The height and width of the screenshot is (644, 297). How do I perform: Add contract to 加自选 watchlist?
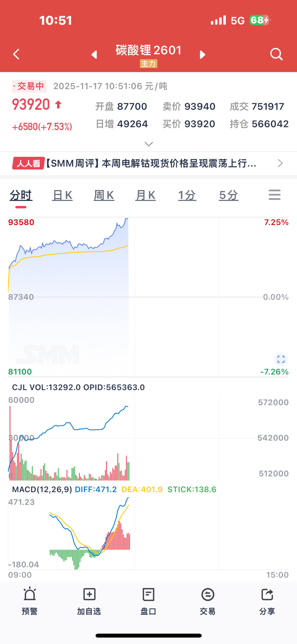(89, 601)
